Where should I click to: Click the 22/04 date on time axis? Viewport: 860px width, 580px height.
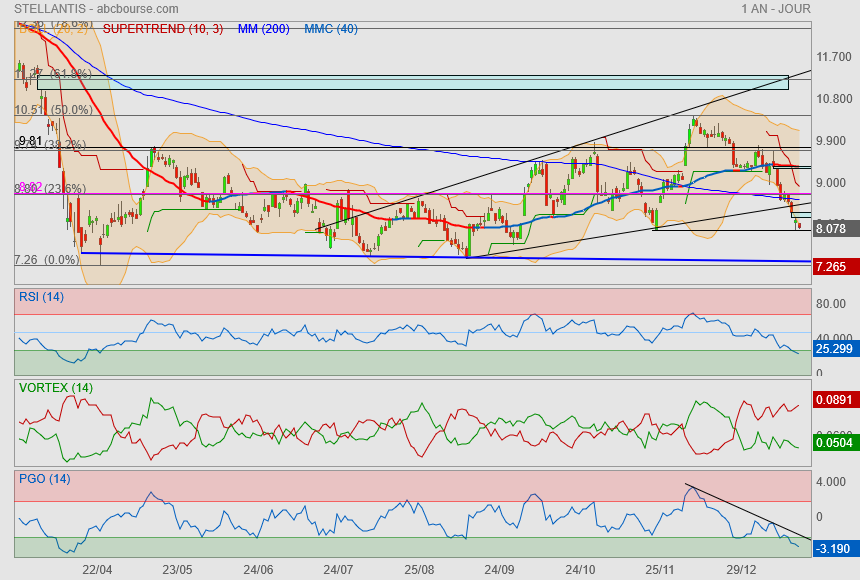pos(97,569)
